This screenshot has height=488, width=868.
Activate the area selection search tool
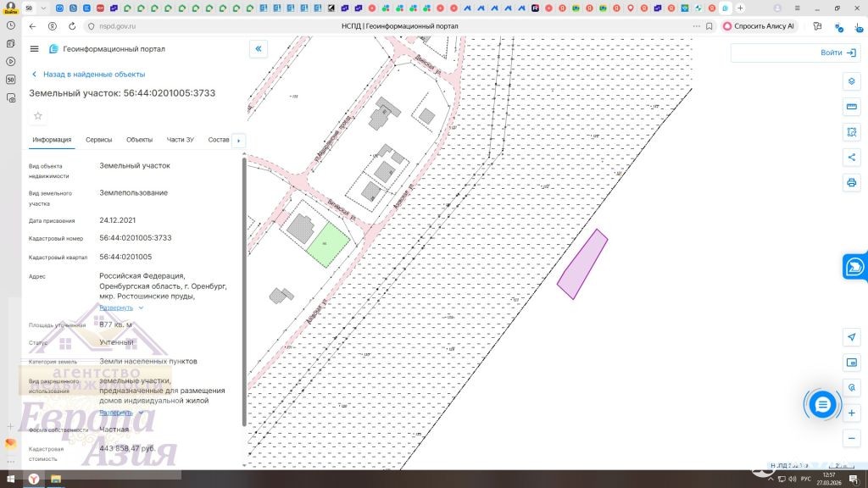click(851, 132)
